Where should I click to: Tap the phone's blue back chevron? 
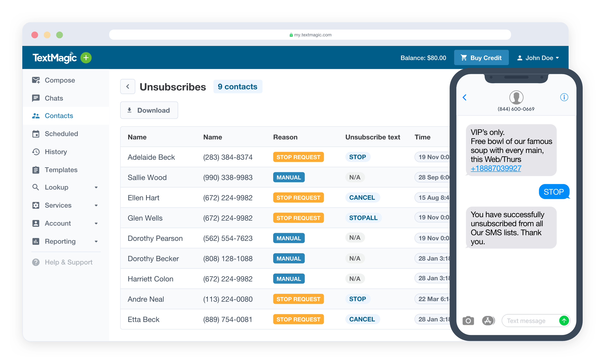pyautogui.click(x=465, y=97)
